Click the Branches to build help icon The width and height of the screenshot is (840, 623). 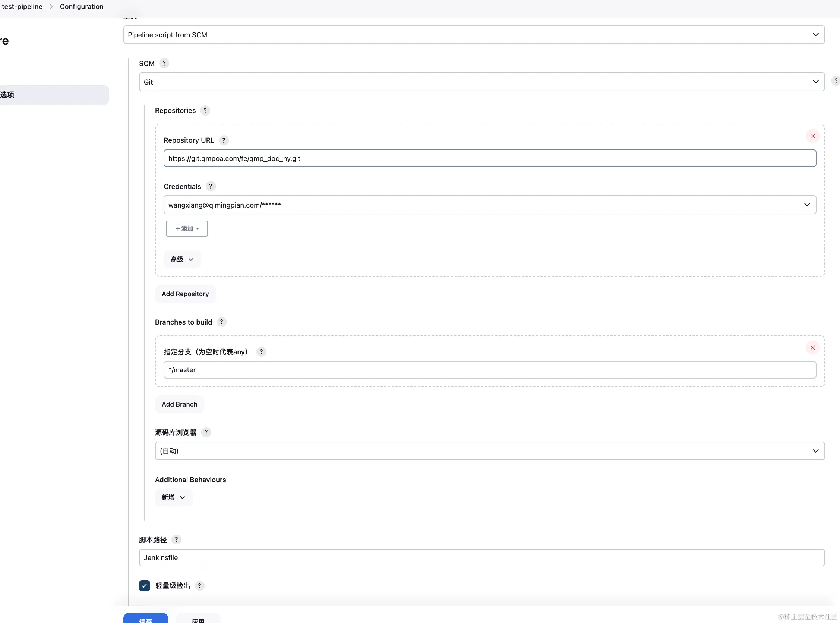pos(221,322)
